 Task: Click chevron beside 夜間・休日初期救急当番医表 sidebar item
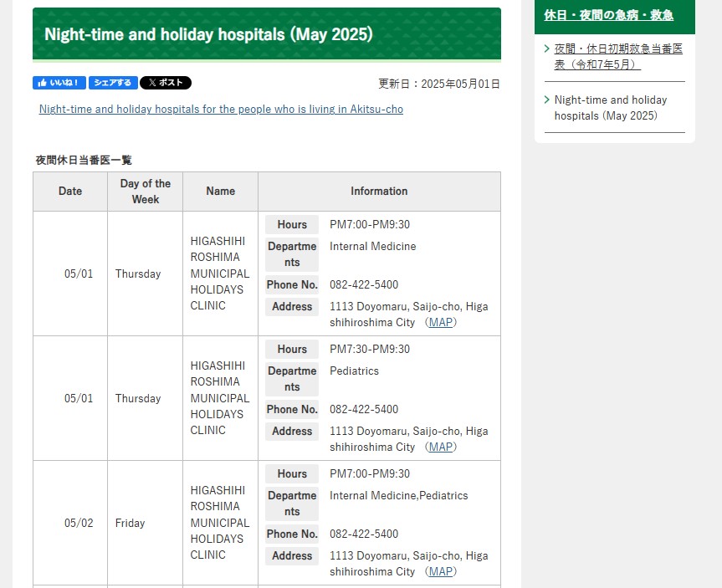coord(546,49)
